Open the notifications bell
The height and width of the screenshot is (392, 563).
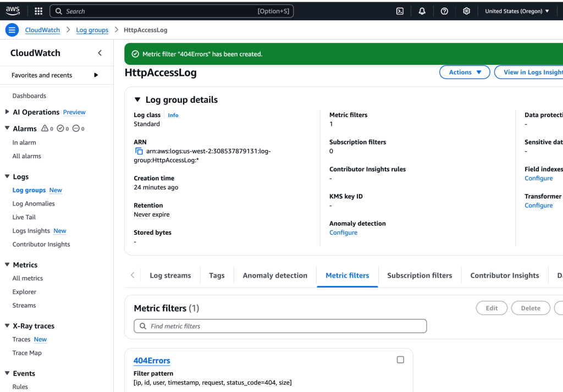422,11
